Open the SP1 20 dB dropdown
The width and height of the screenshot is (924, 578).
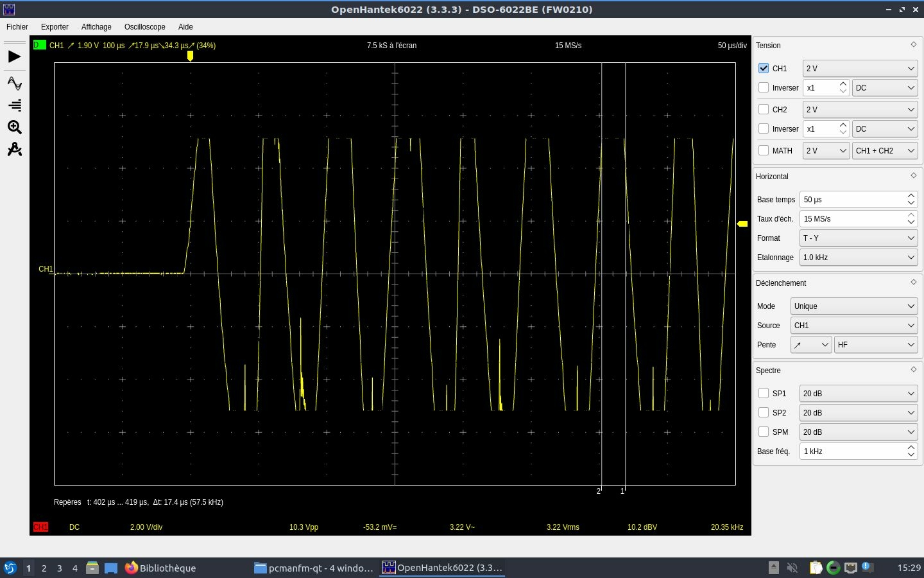(859, 393)
